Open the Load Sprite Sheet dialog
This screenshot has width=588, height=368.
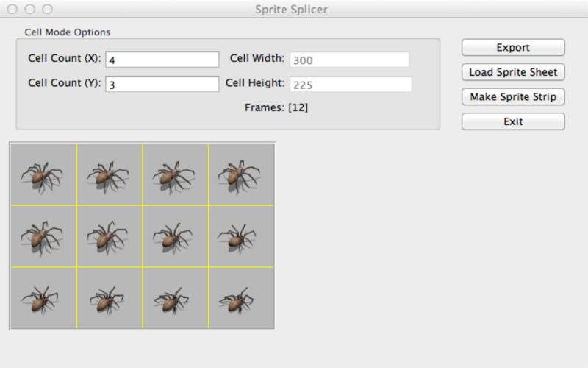(513, 72)
